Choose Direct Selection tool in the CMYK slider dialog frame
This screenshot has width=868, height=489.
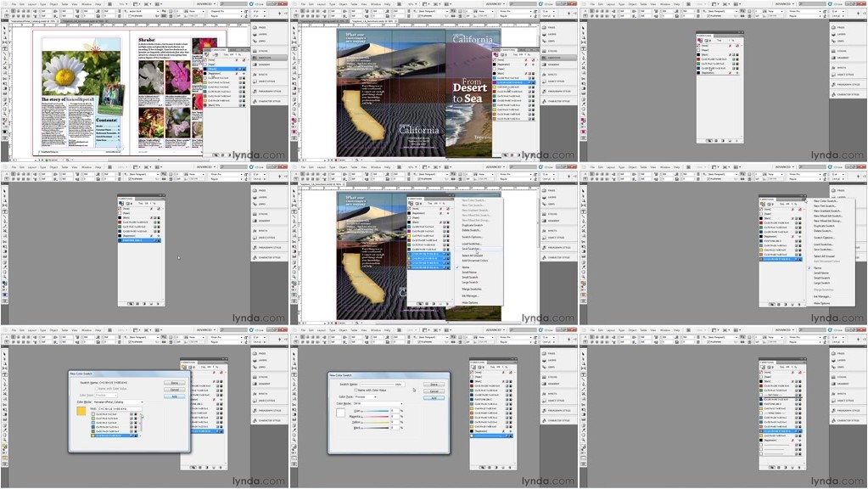[x=294, y=359]
